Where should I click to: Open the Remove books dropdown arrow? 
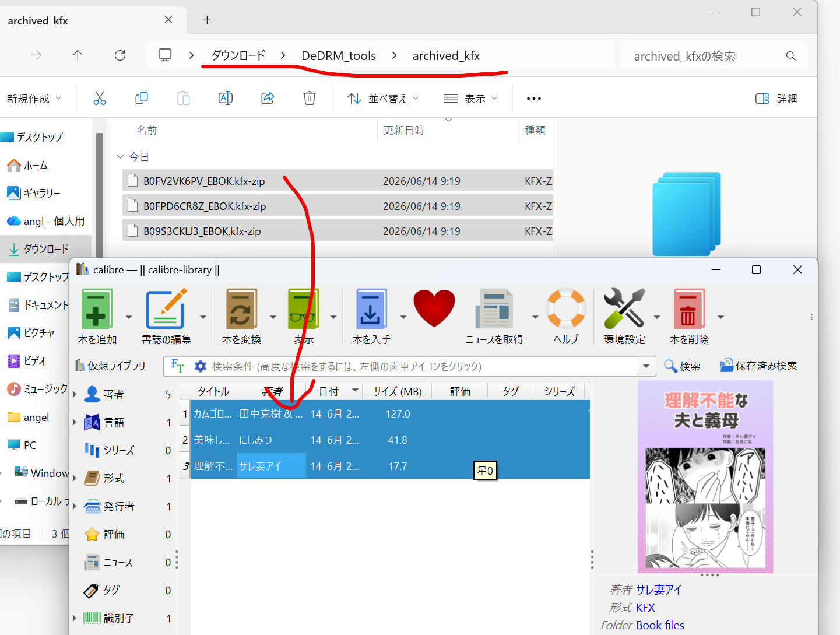pyautogui.click(x=720, y=317)
